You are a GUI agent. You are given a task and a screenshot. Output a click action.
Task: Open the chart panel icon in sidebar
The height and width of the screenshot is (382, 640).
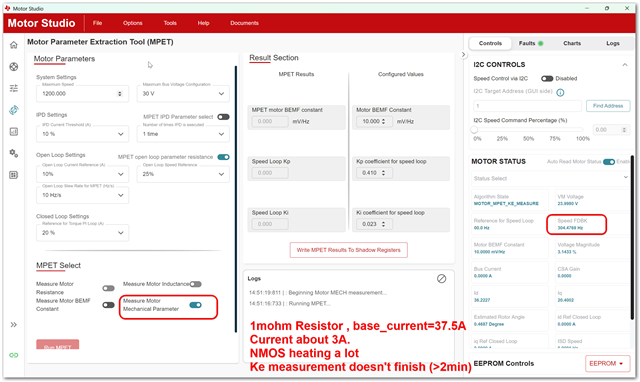coord(13,131)
